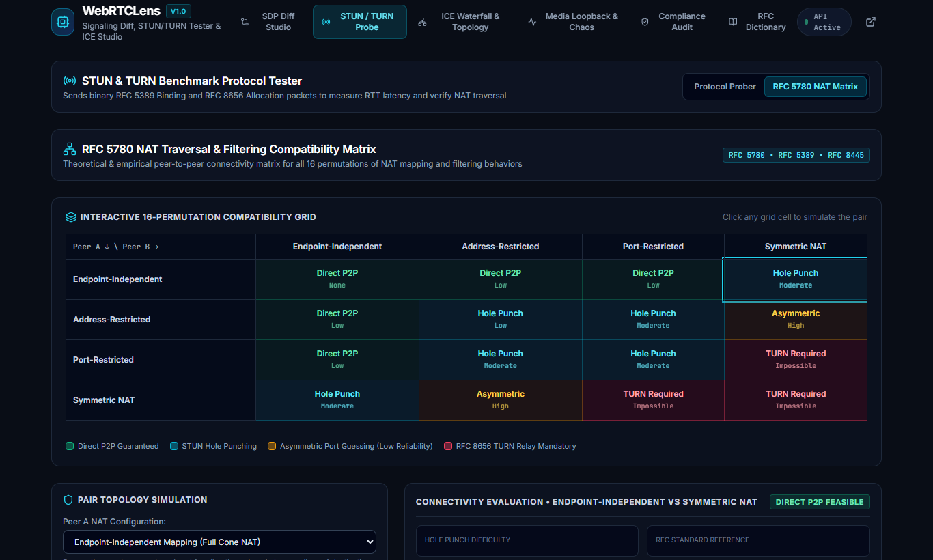Select Endpoint-Independent pair Direct P2P None cell
Screen dimensions: 933x560
click(x=337, y=279)
